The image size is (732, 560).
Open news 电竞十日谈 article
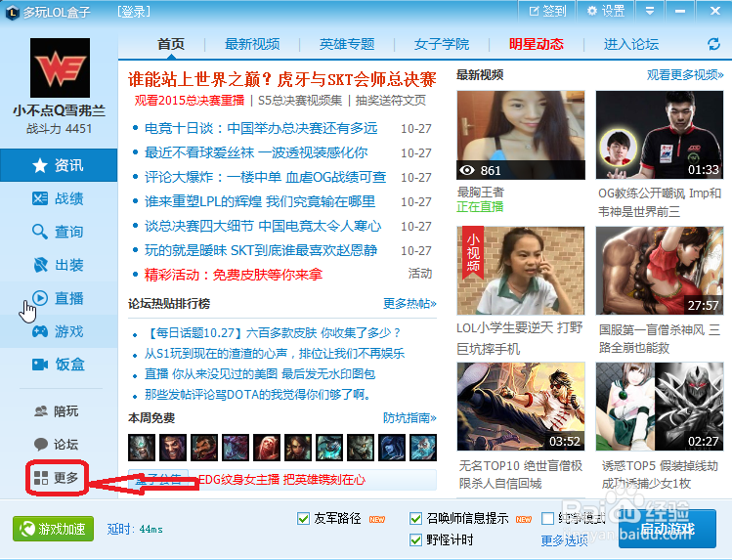pos(261,128)
